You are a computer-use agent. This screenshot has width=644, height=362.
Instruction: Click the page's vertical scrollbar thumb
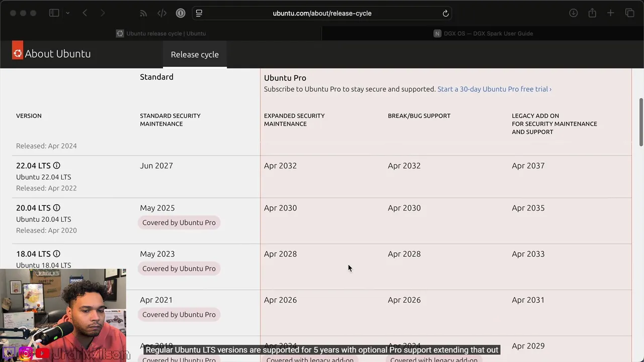coord(641,116)
